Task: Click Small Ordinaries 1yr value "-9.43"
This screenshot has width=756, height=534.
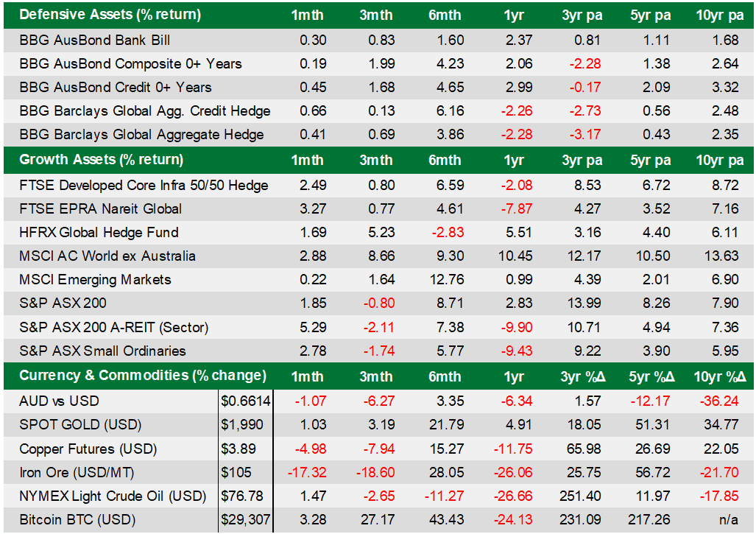Action: 517,351
